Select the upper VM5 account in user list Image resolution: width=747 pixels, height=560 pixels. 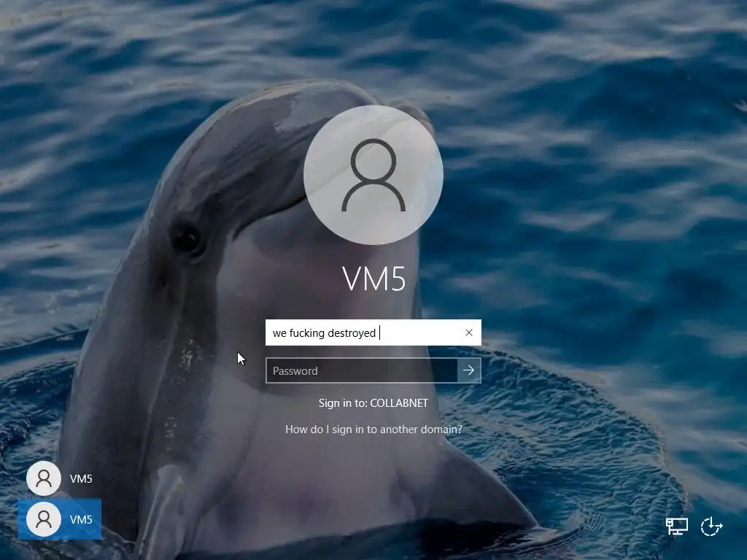[x=60, y=478]
